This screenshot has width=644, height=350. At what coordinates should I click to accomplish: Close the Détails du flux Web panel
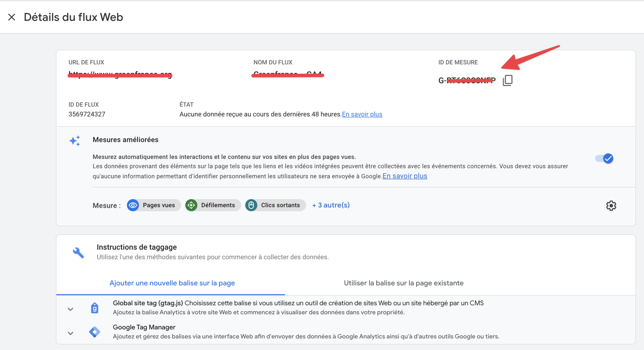tap(12, 17)
